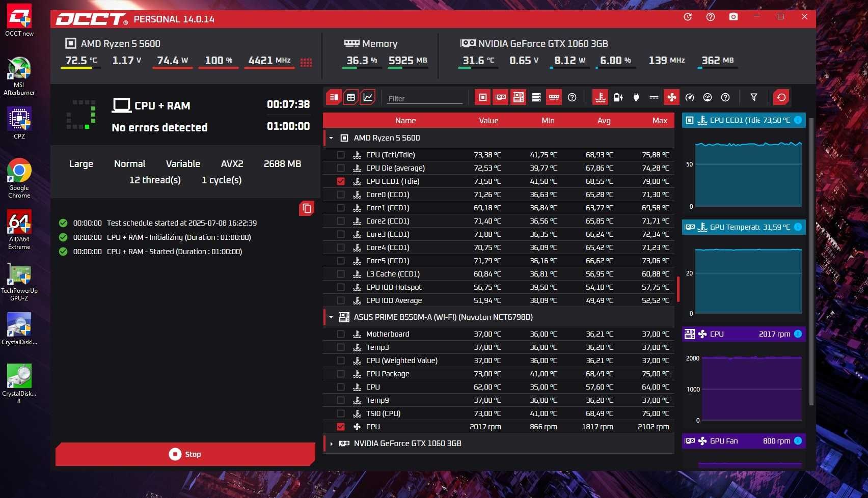This screenshot has height=498, width=868.
Task: Enable the Core0 (CCD1) checkbox
Action: [341, 195]
